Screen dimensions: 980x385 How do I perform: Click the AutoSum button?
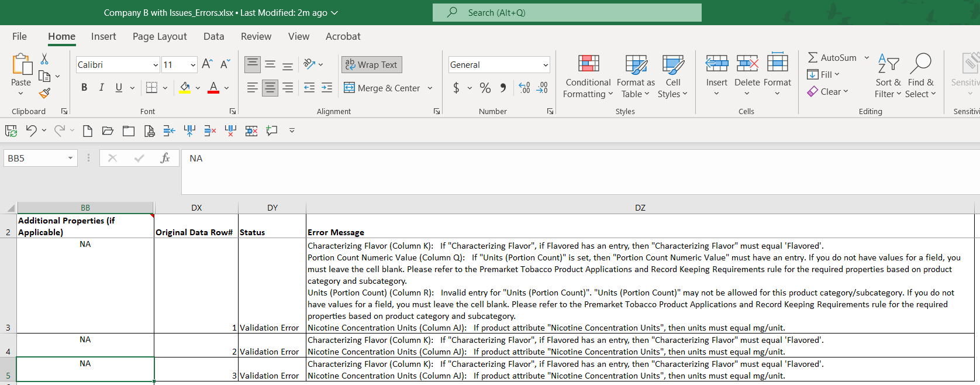pyautogui.click(x=832, y=57)
